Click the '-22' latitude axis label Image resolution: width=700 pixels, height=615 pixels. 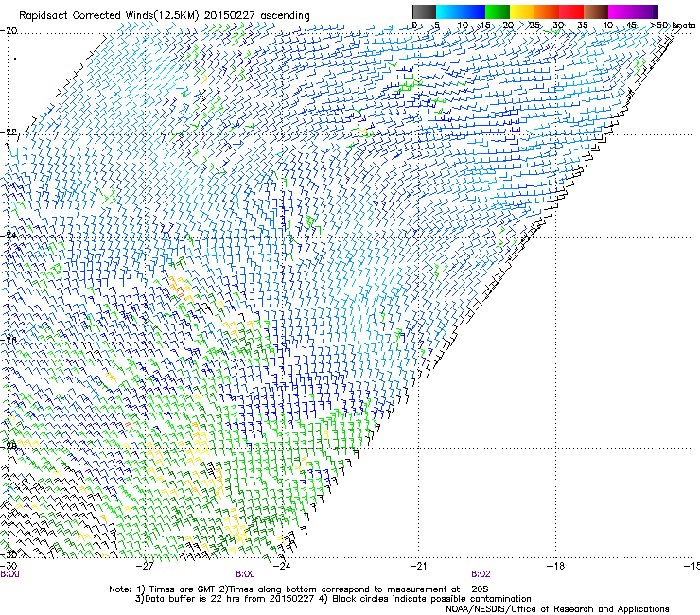point(9,132)
